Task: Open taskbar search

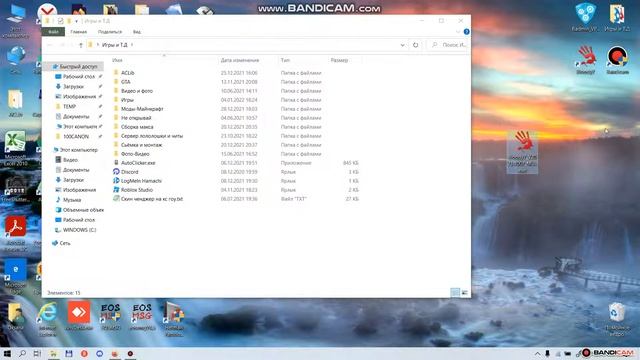Action: coord(22,353)
